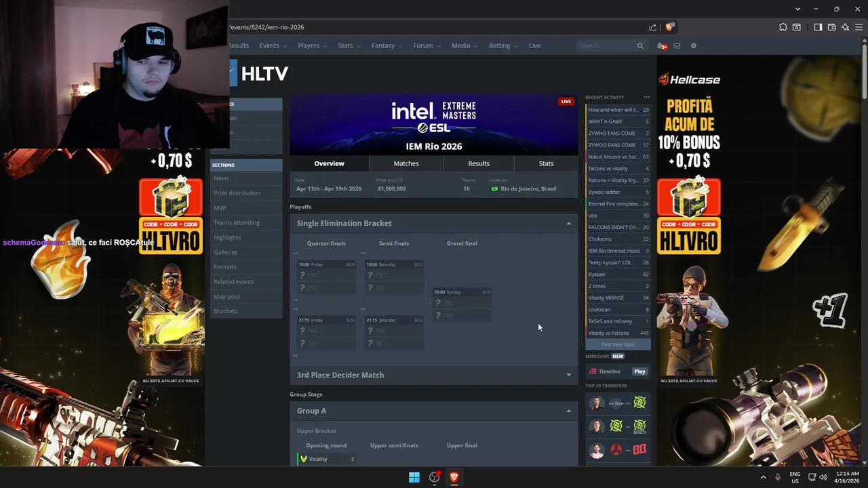Switch to the Matches tab
This screenshot has width=868, height=488.
point(406,163)
